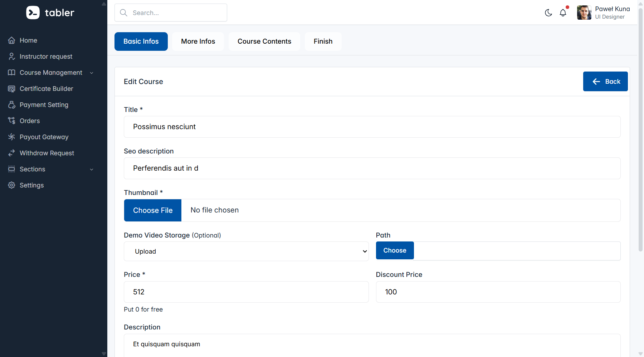Open the Paweł Kuna user profile avatar

point(584,13)
